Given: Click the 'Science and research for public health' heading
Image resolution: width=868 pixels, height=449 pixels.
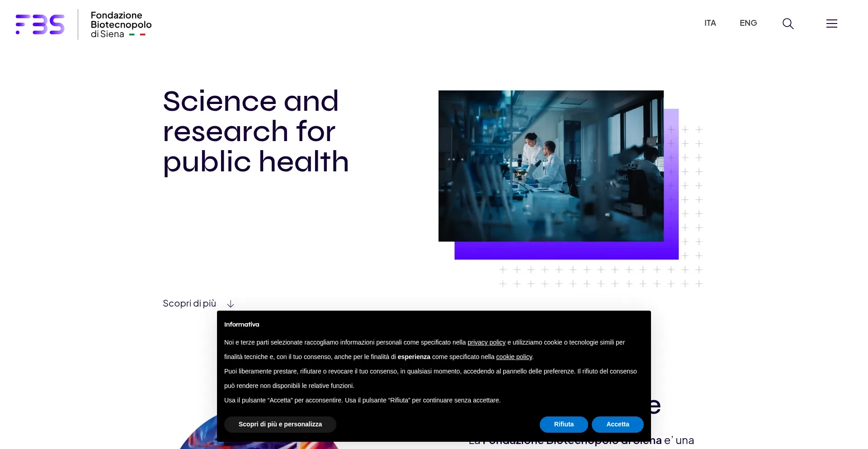Looking at the screenshot, I should coord(255,131).
